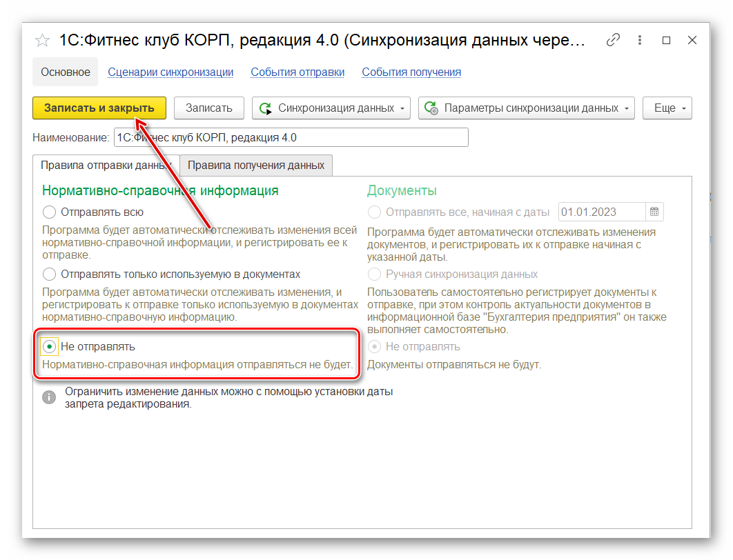
Task: Open the calendar date picker
Action: [x=654, y=212]
